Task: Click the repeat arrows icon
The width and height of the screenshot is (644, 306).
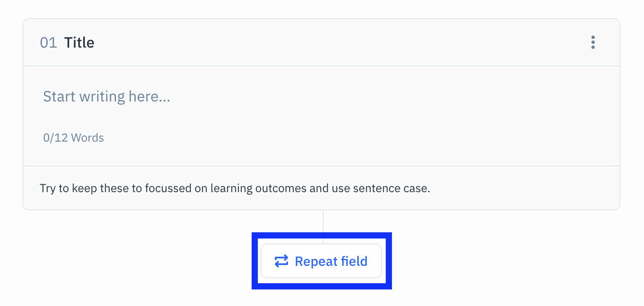Action: pyautogui.click(x=281, y=261)
